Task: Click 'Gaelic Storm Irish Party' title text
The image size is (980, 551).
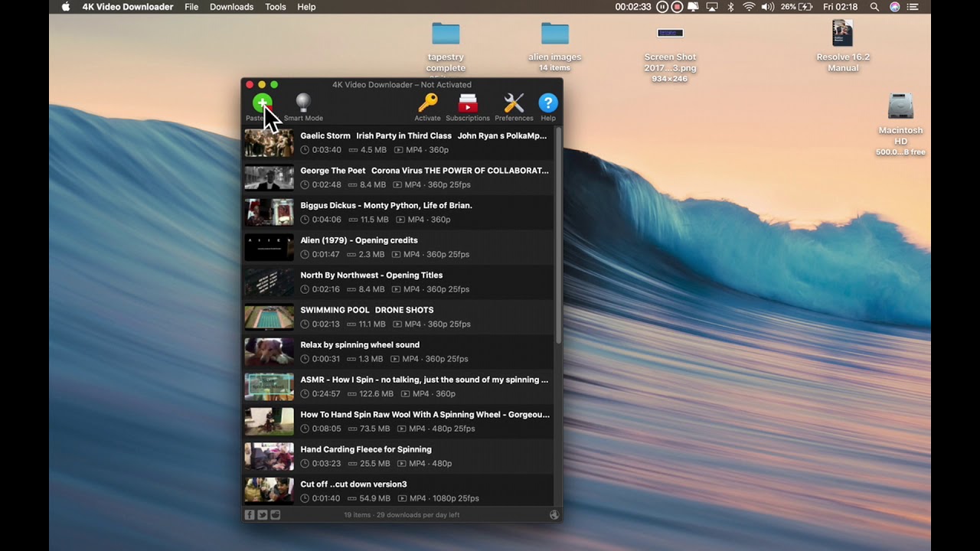Action: pyautogui.click(x=423, y=135)
